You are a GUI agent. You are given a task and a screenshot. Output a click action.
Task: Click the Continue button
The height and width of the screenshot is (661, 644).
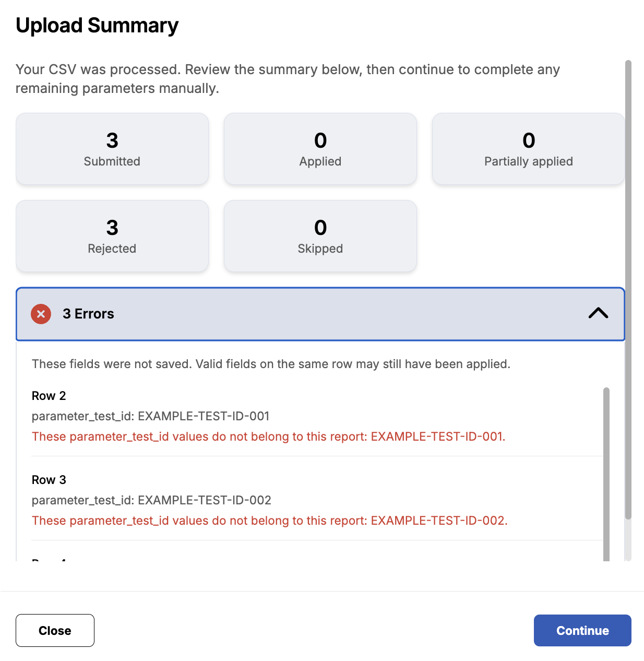pos(582,630)
